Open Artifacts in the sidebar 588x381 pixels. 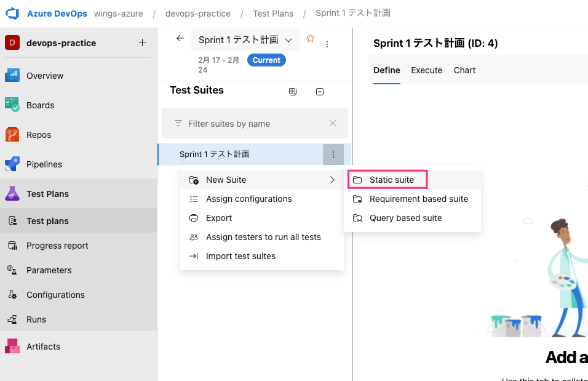pos(43,347)
